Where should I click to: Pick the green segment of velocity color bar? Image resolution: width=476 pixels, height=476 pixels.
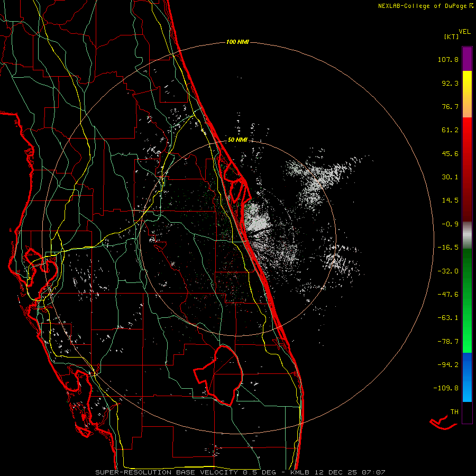click(467, 300)
